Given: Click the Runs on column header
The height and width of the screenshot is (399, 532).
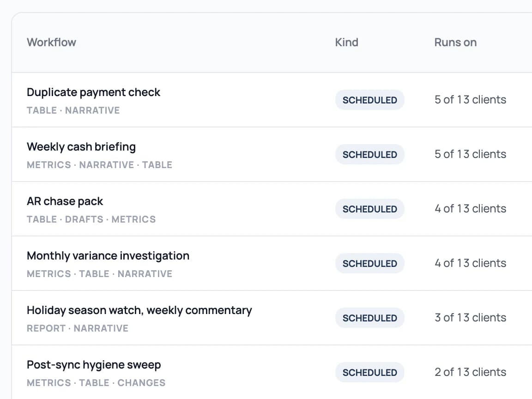Looking at the screenshot, I should 455,42.
